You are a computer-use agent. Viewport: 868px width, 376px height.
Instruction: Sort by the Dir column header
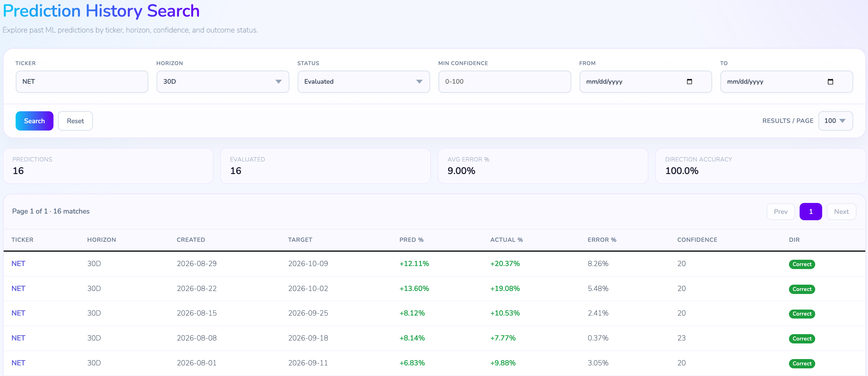coord(794,240)
